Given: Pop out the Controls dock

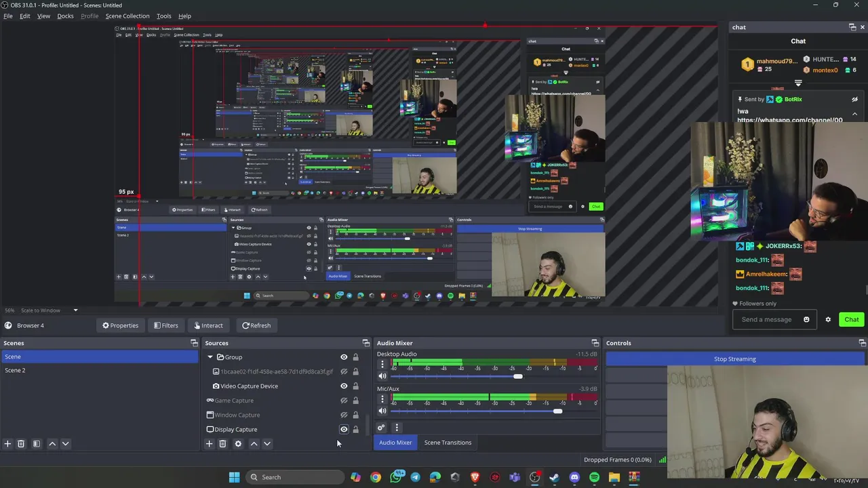Looking at the screenshot, I should coord(863,343).
